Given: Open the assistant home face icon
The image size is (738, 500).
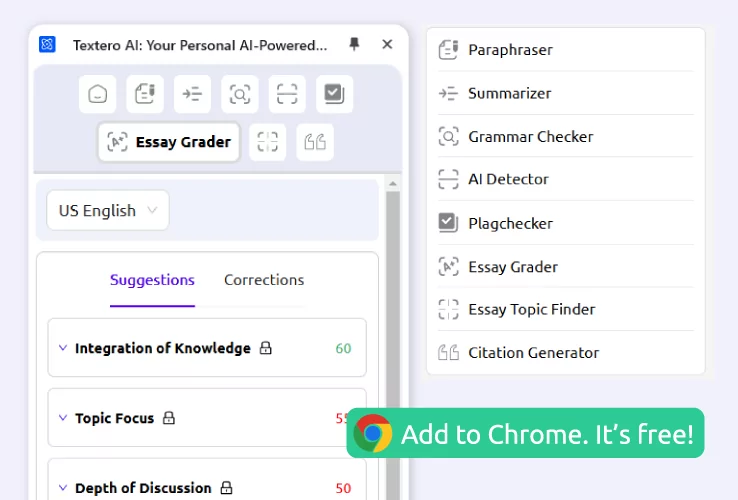Looking at the screenshot, I should click(97, 94).
